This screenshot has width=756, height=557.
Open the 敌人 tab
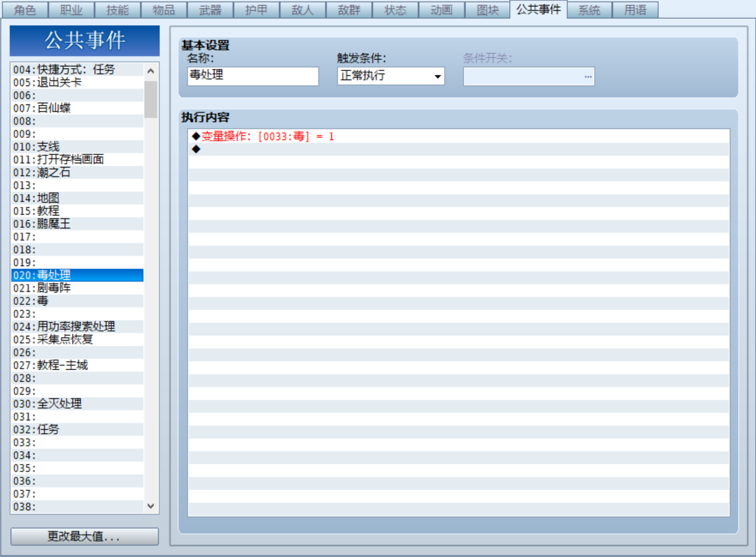[x=303, y=10]
